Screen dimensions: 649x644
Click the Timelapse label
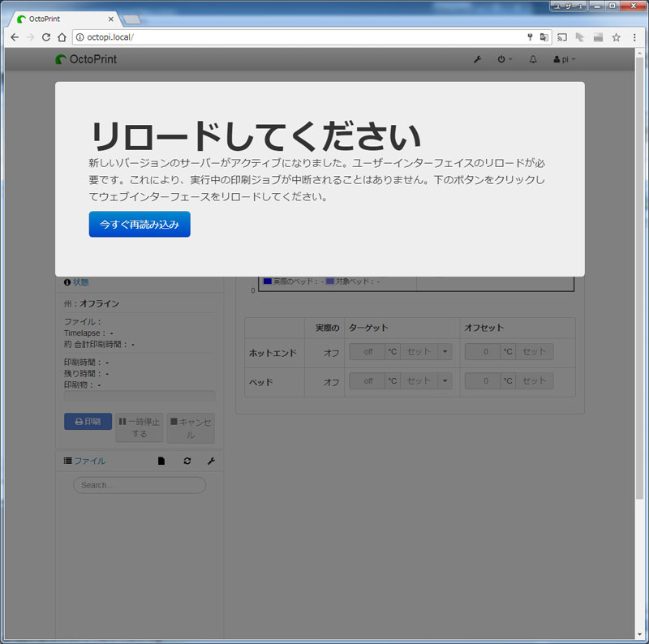82,333
